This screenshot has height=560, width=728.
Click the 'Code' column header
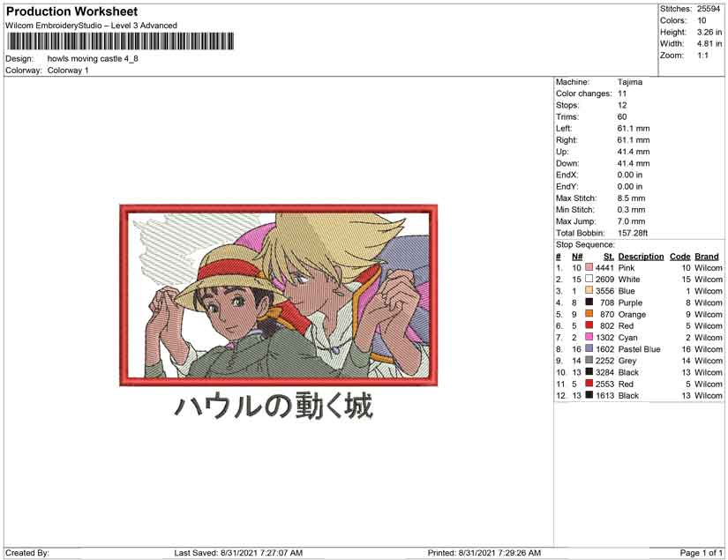point(679,257)
